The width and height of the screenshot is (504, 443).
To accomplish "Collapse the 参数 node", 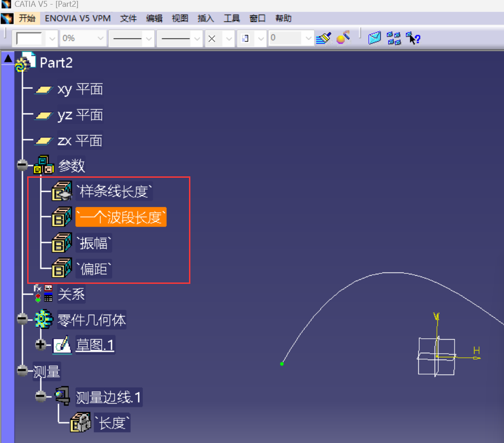I will point(22,165).
